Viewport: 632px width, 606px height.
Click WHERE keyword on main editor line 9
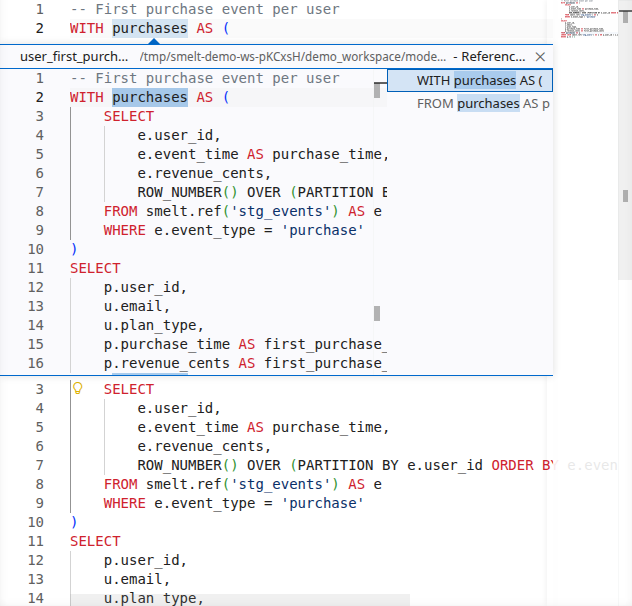click(124, 503)
